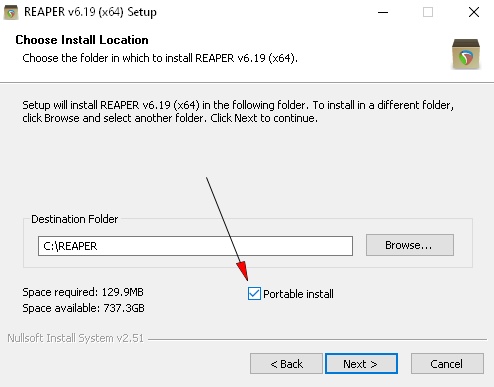The height and width of the screenshot is (387, 494).
Task: Focus the Destination Folder path field
Action: [195, 246]
